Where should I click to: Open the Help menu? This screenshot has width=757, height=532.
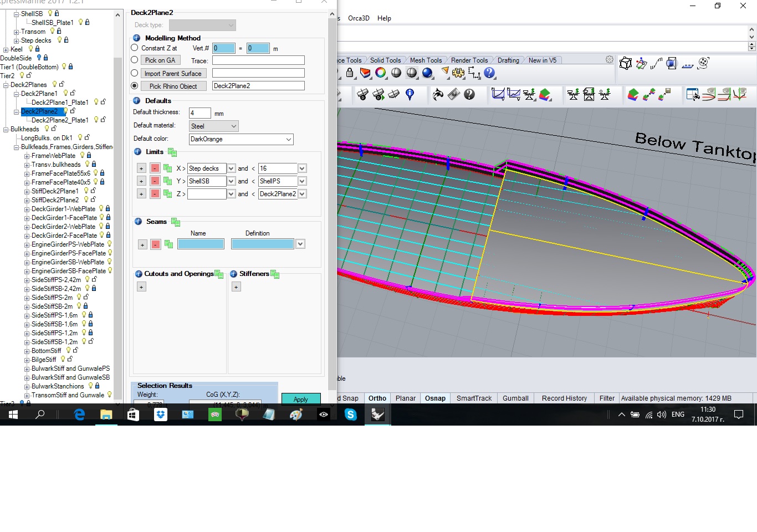click(384, 18)
